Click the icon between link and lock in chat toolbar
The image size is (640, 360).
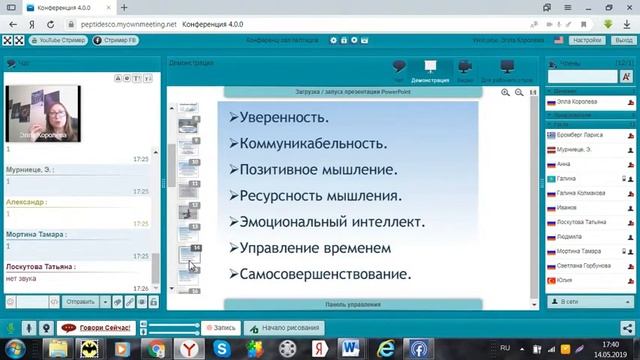click(x=142, y=302)
